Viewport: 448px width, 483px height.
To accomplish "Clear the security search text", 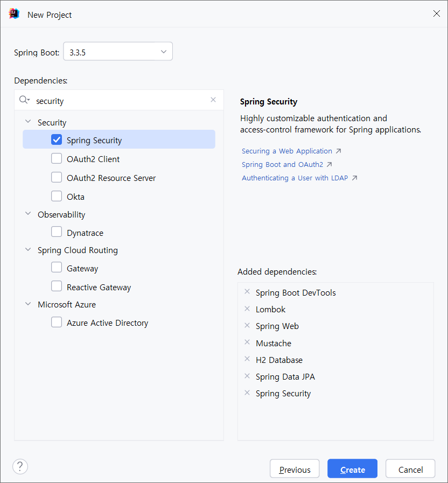I will (213, 100).
